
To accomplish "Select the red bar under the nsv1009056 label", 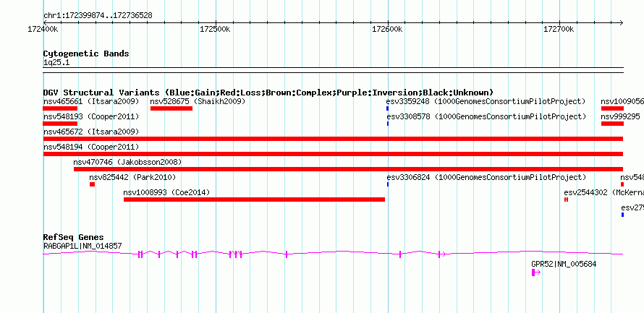I will click(612, 108).
